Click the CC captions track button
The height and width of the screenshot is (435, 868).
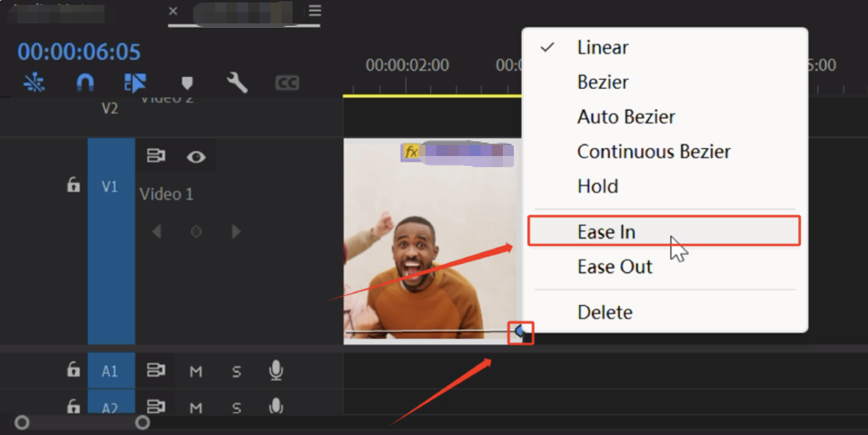(x=287, y=83)
